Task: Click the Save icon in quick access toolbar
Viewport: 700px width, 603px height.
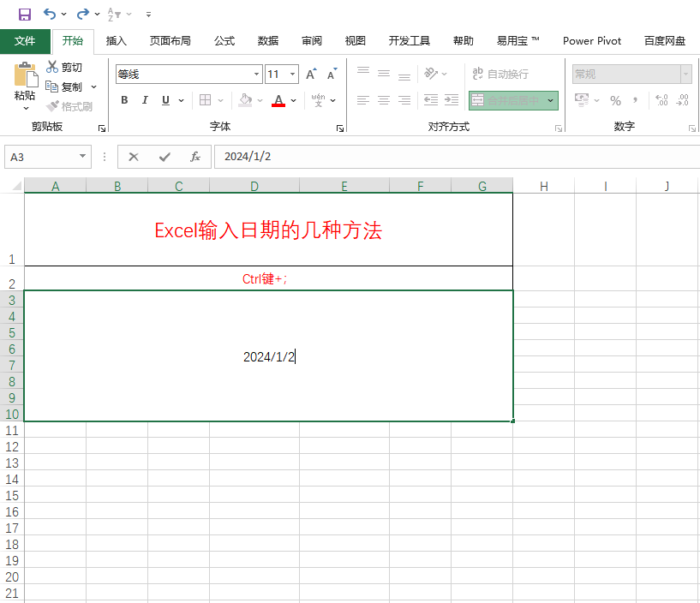Action: (25, 15)
